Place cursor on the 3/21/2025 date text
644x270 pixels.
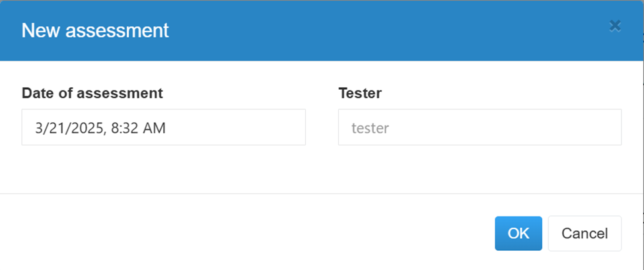tap(71, 129)
